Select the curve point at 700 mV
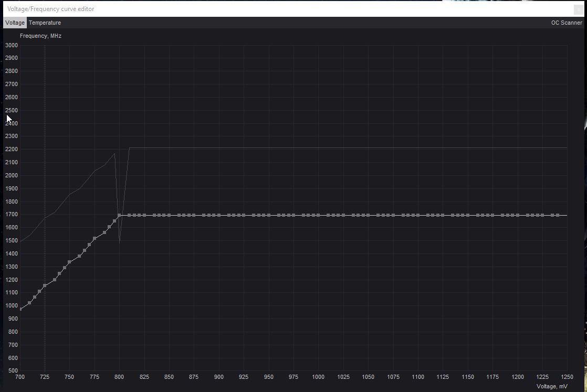The height and width of the screenshot is (392, 587). pyautogui.click(x=20, y=309)
